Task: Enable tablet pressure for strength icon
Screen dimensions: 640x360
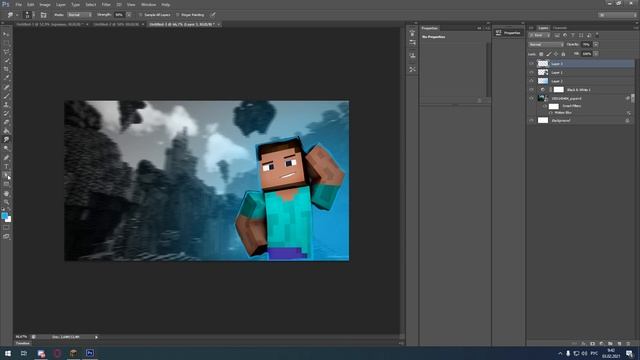Action: coord(213,15)
